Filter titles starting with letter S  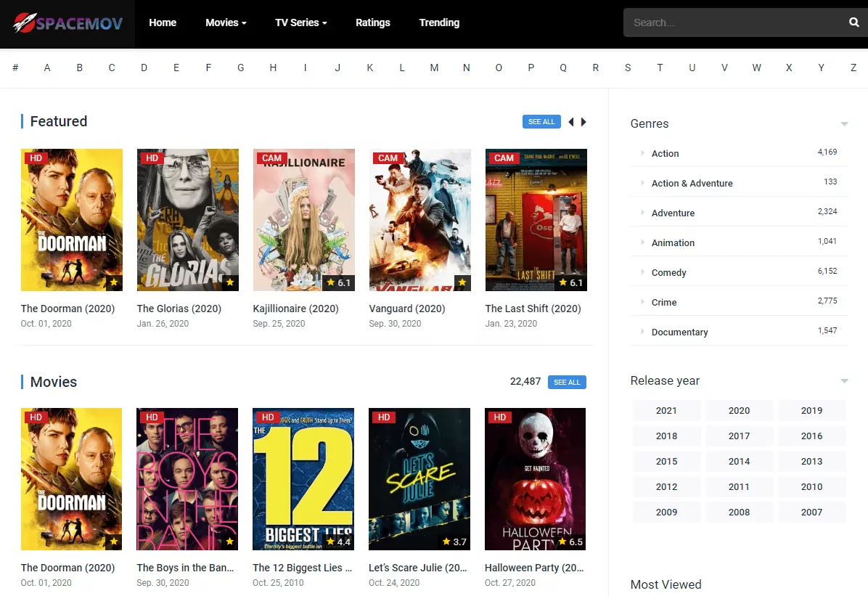pos(628,68)
